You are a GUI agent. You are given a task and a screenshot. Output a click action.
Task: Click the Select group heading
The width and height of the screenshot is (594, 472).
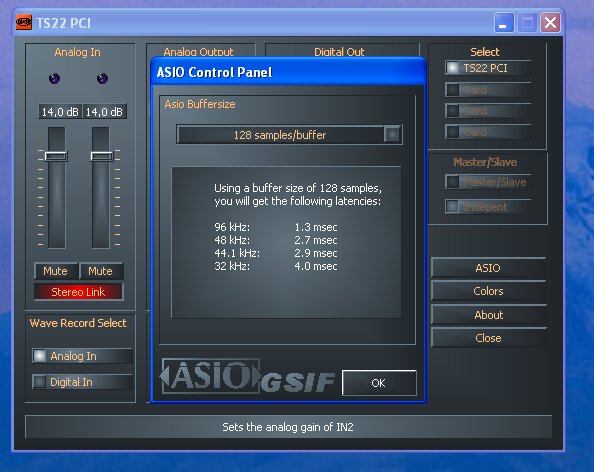pyautogui.click(x=485, y=52)
